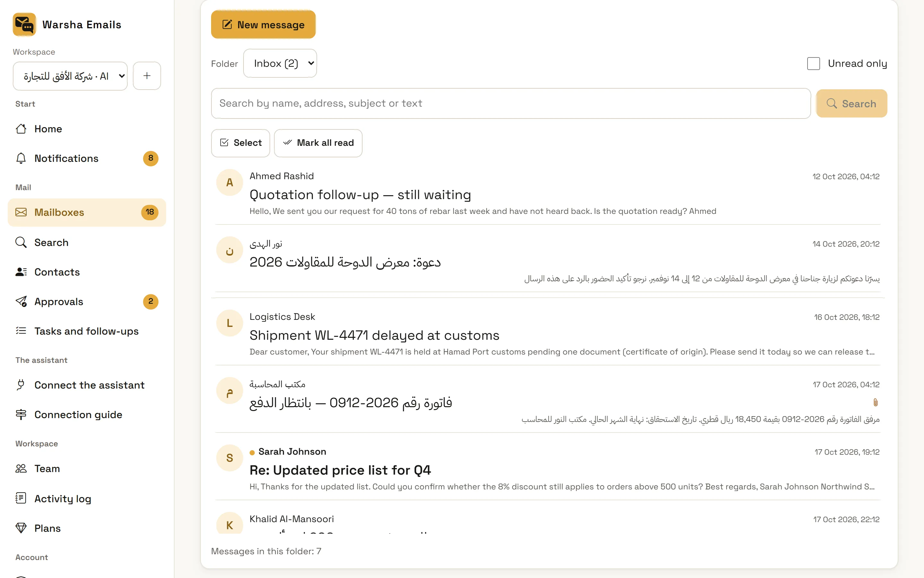The image size is (924, 578).
Task: Click the Mailboxes envelope icon
Action: click(21, 212)
